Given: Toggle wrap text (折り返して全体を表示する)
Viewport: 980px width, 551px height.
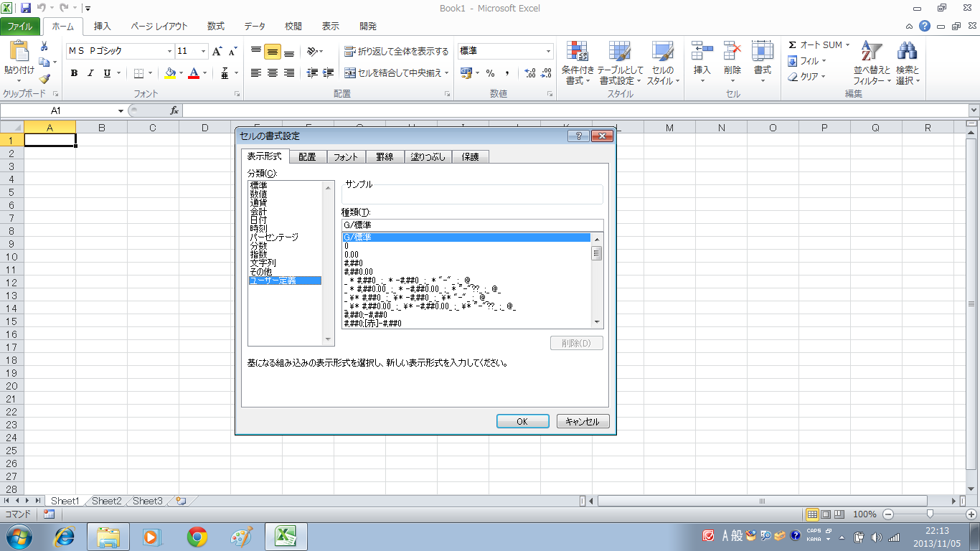Looking at the screenshot, I should (396, 52).
